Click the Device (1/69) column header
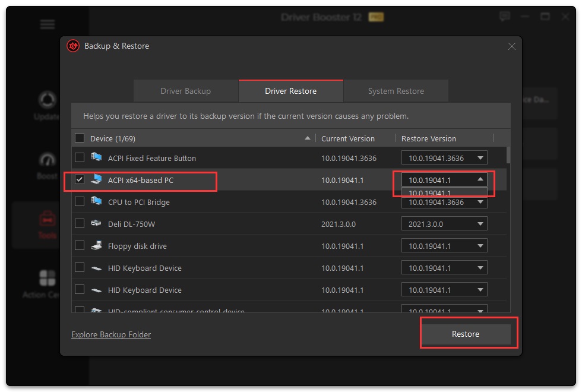Image resolution: width=582 pixels, height=392 pixels. (113, 138)
